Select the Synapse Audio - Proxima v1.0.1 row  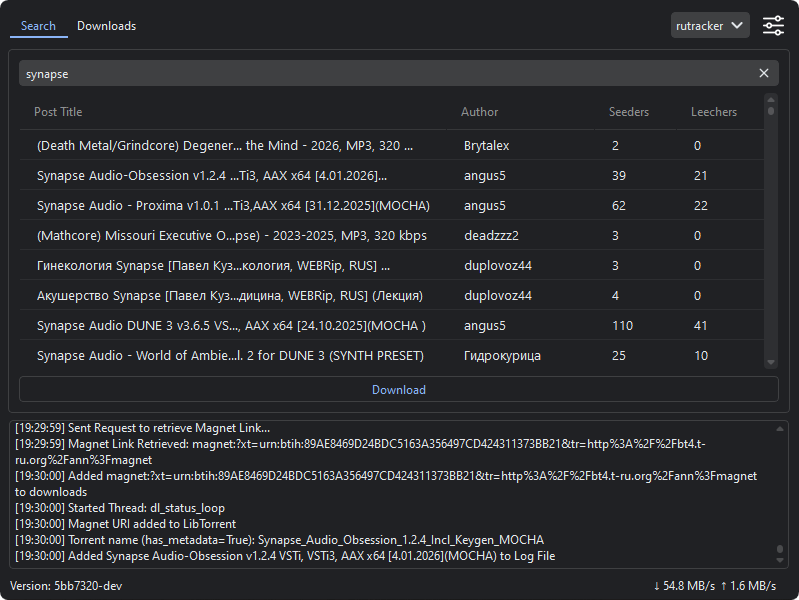point(232,206)
